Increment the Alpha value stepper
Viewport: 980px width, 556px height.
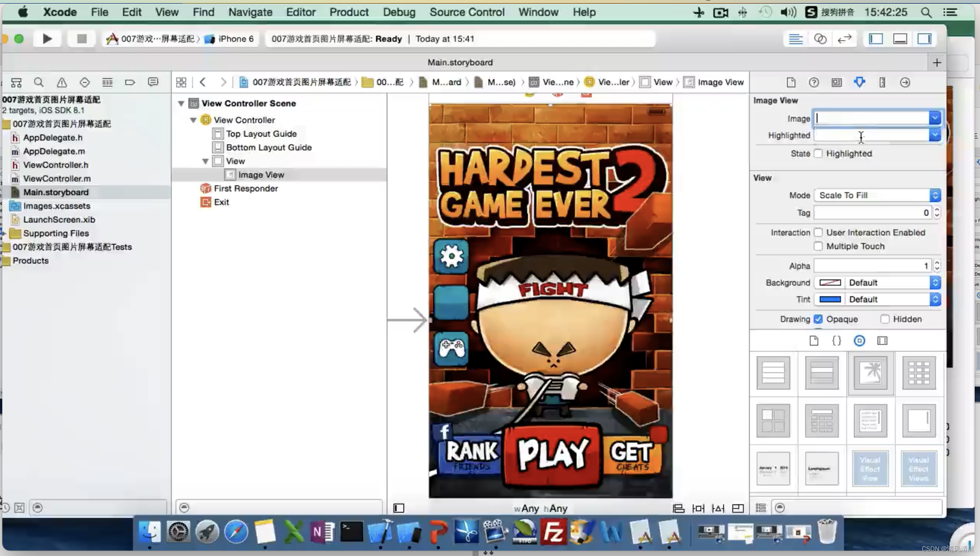[936, 262]
